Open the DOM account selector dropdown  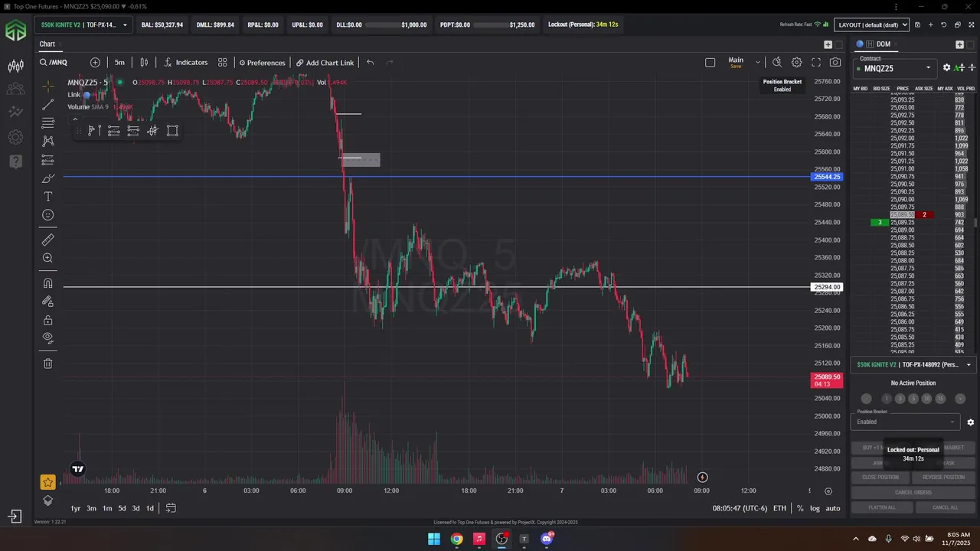pos(913,364)
